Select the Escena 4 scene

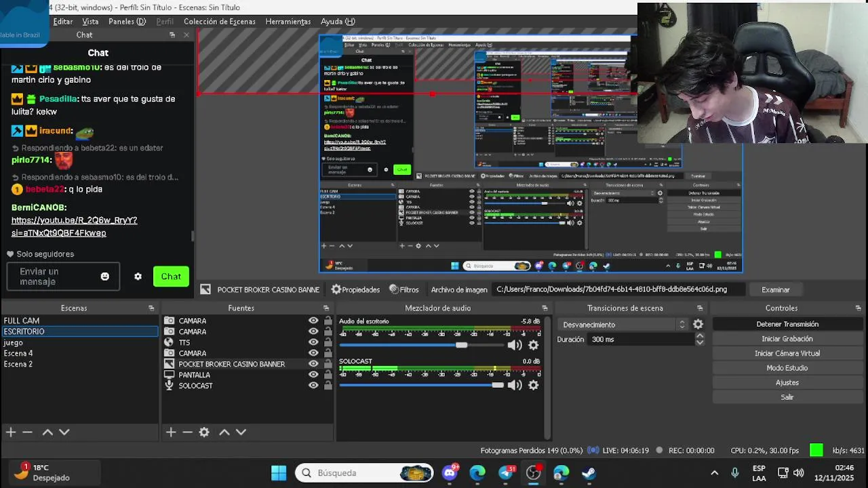[x=80, y=353]
